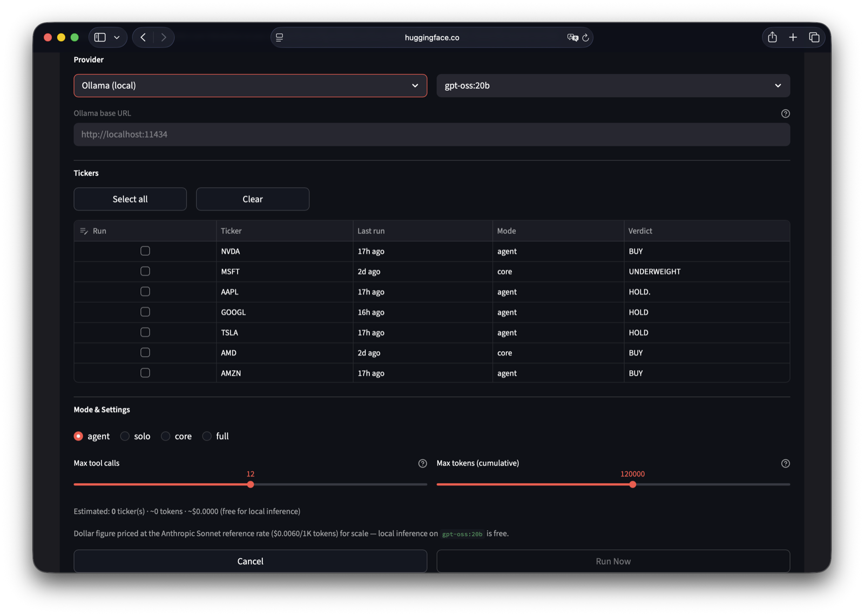864x616 pixels.
Task: Check the AMZN run checkbox
Action: [x=145, y=373]
